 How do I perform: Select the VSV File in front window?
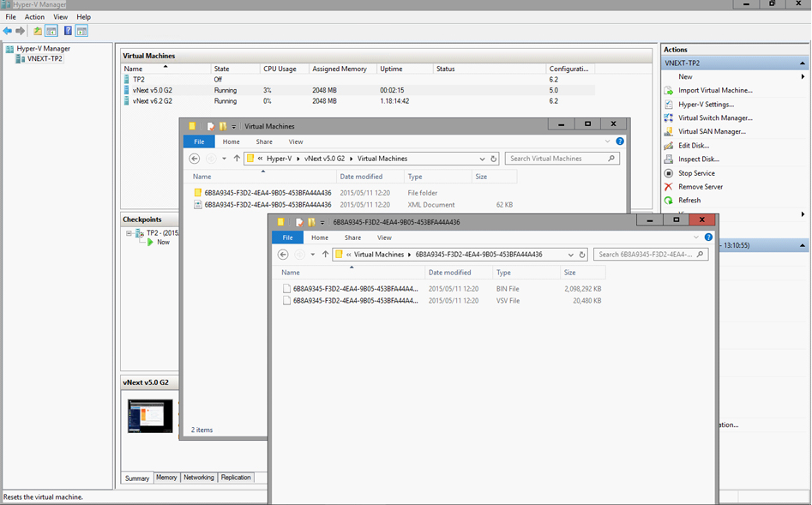[442, 300]
